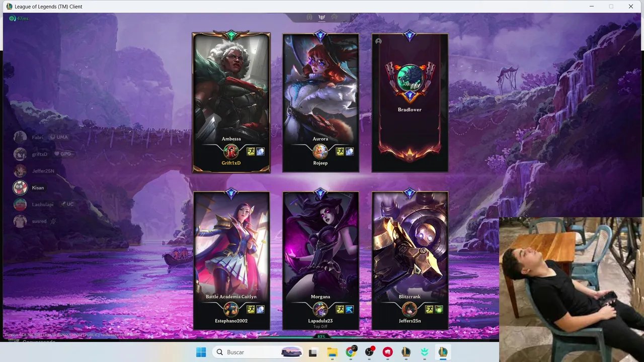Click the UMA tag next to Fabri
The width and height of the screenshot is (644, 362).
(x=59, y=137)
